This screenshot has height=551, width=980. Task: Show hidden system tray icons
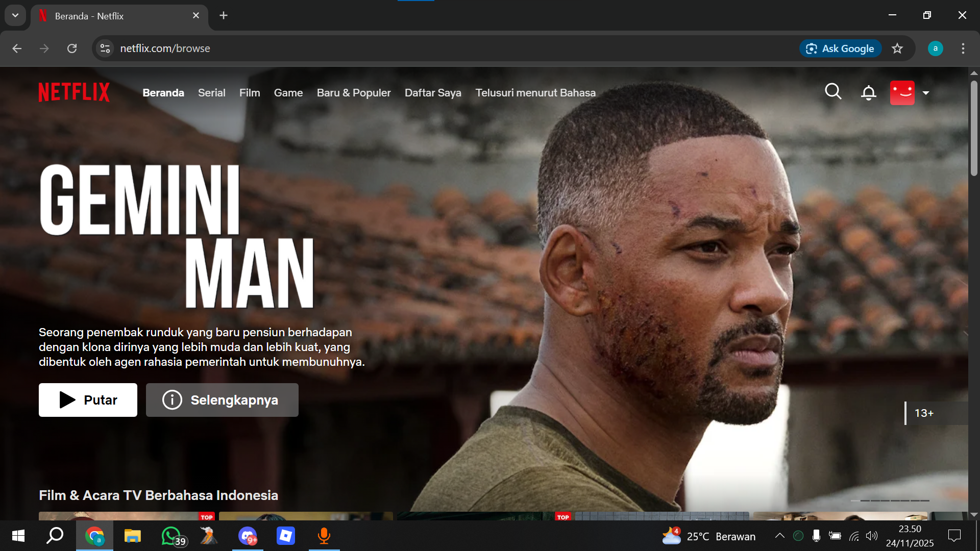tap(779, 536)
